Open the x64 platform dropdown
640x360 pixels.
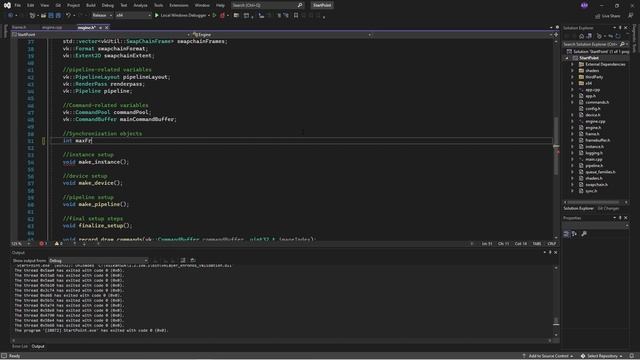(x=133, y=16)
